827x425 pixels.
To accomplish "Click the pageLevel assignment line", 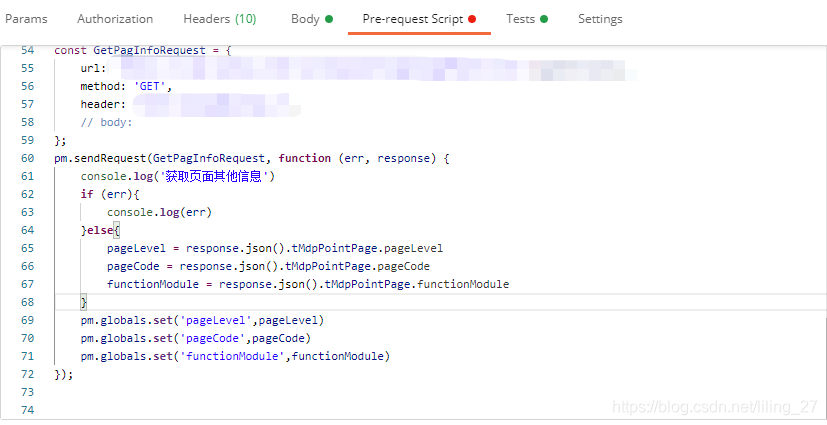I will click(x=275, y=248).
